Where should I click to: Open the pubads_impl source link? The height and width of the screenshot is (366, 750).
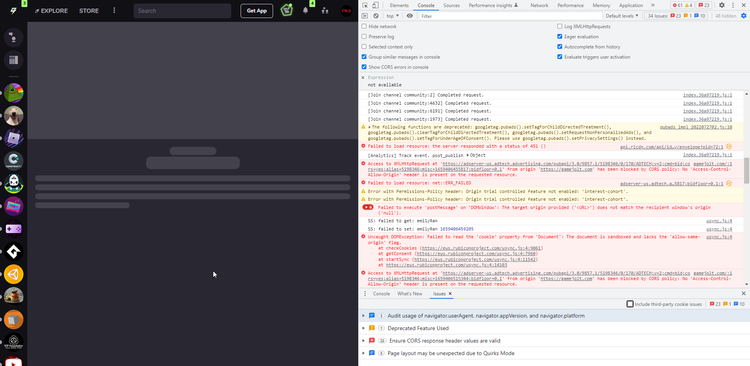point(695,127)
